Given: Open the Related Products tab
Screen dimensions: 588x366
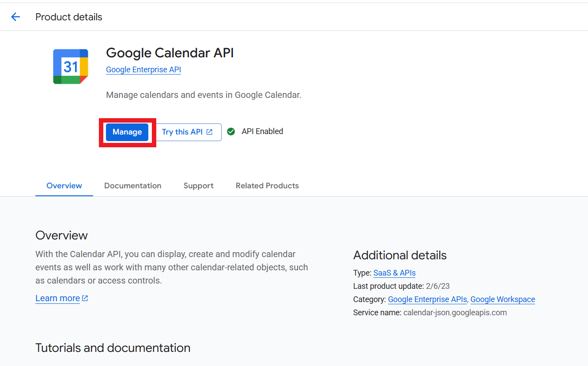Looking at the screenshot, I should 267,186.
